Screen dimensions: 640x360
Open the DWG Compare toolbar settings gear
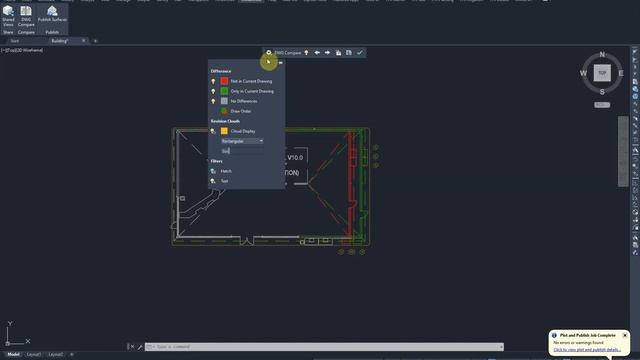[x=269, y=53]
